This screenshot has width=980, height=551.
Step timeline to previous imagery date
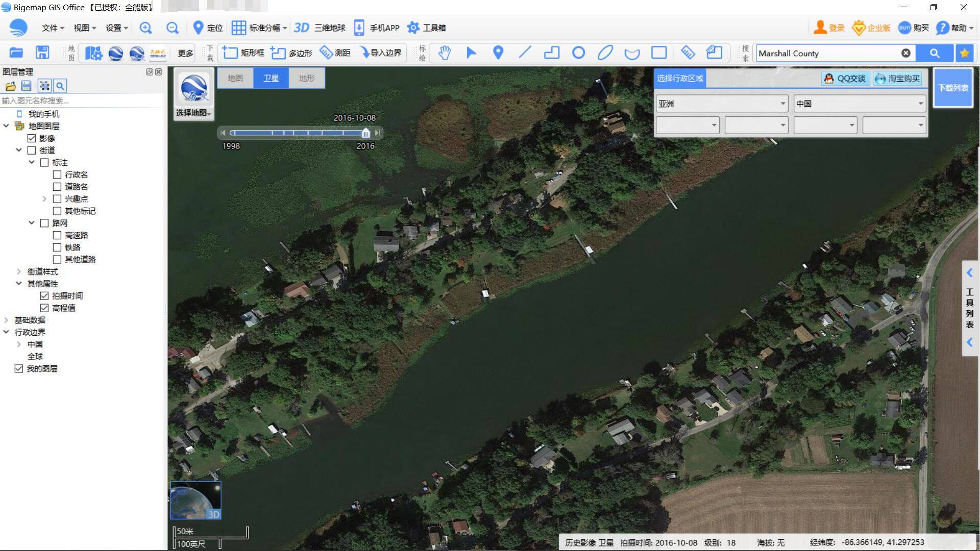(223, 133)
